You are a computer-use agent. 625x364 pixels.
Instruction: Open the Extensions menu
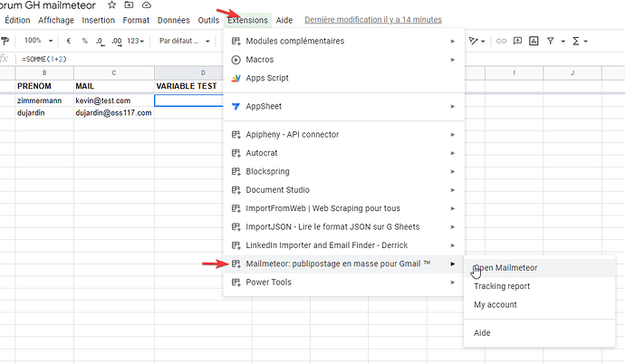(247, 20)
